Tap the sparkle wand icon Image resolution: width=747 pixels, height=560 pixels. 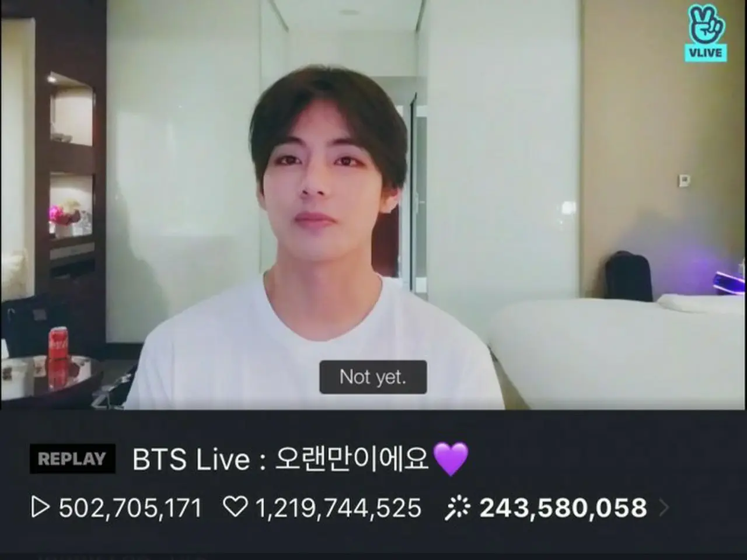click(x=457, y=508)
